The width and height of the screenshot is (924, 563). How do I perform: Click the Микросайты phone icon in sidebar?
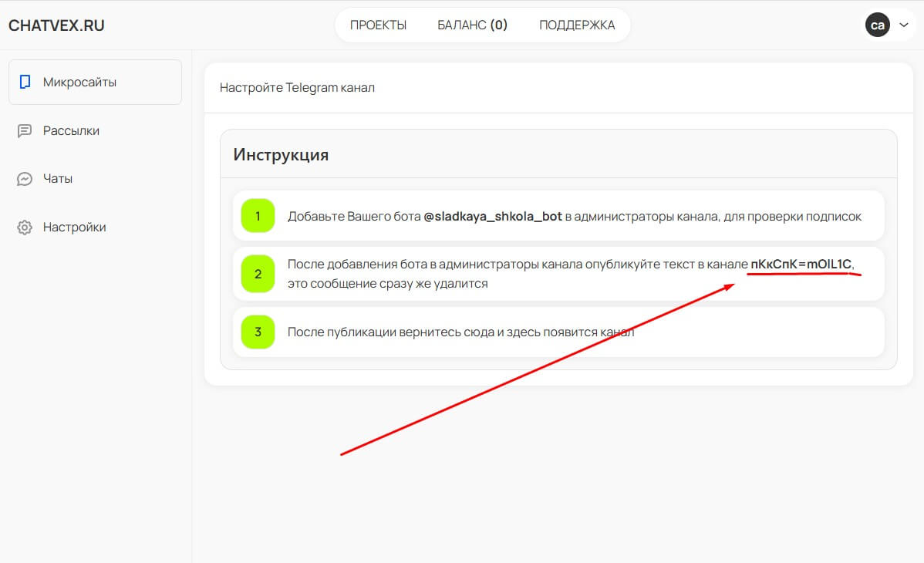(25, 82)
